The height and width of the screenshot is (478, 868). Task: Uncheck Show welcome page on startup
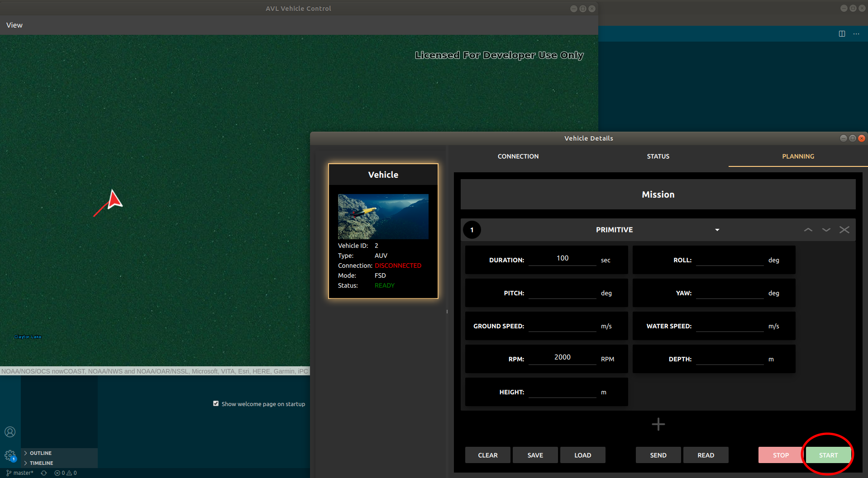point(216,403)
